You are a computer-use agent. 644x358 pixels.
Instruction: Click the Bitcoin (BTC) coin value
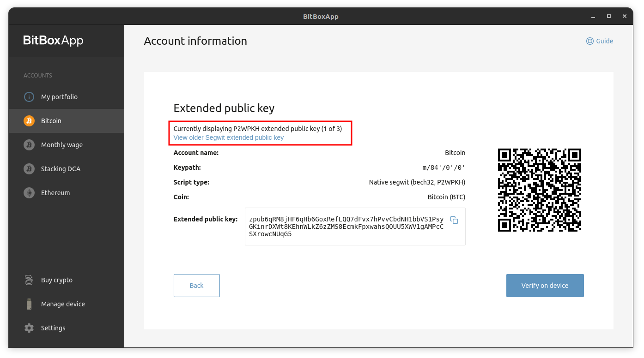pos(446,197)
